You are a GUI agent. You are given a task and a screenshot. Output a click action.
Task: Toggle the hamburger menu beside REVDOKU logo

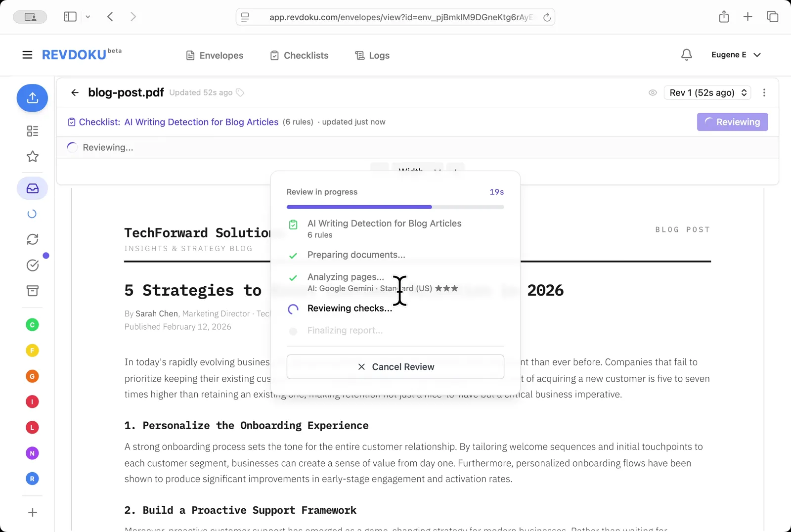(27, 55)
